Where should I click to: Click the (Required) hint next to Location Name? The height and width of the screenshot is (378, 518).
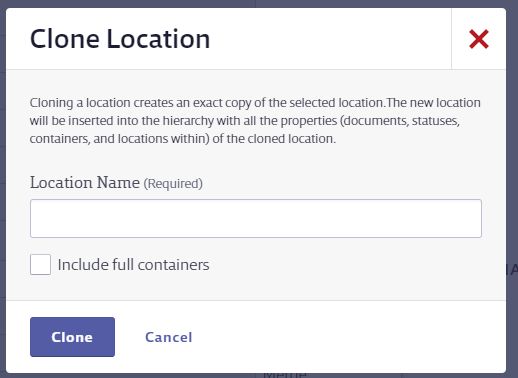pyautogui.click(x=173, y=184)
